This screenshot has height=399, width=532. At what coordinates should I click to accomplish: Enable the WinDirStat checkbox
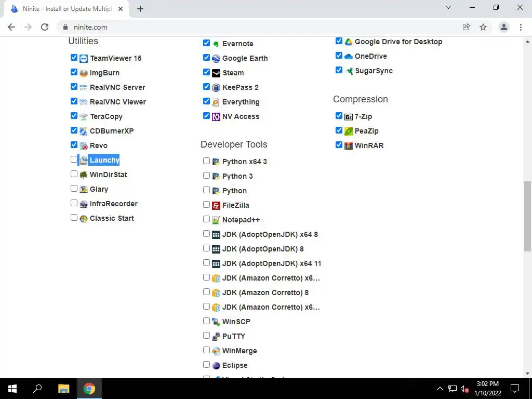pos(74,174)
